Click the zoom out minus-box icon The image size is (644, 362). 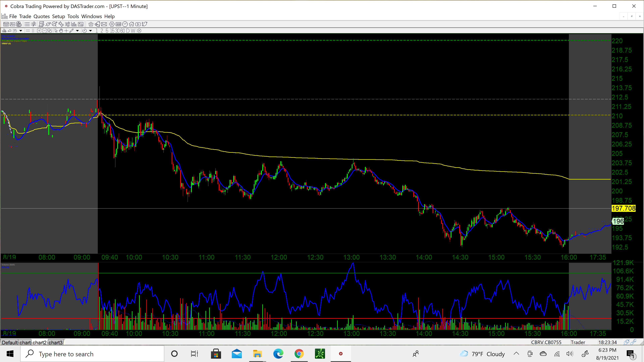coord(44,31)
